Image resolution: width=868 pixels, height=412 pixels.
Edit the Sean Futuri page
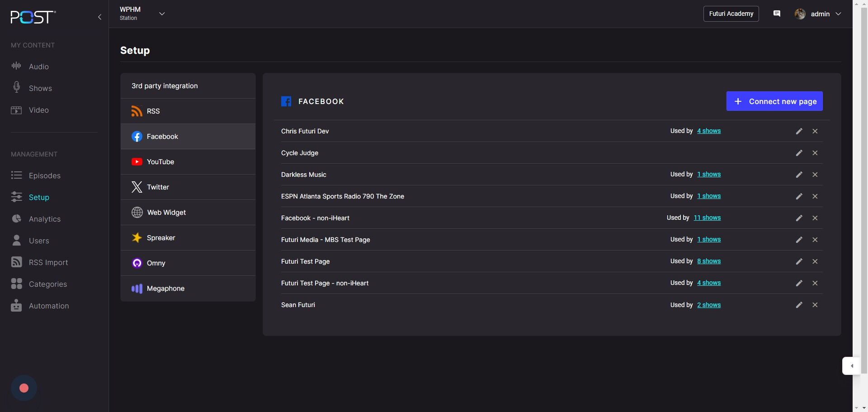(x=799, y=305)
